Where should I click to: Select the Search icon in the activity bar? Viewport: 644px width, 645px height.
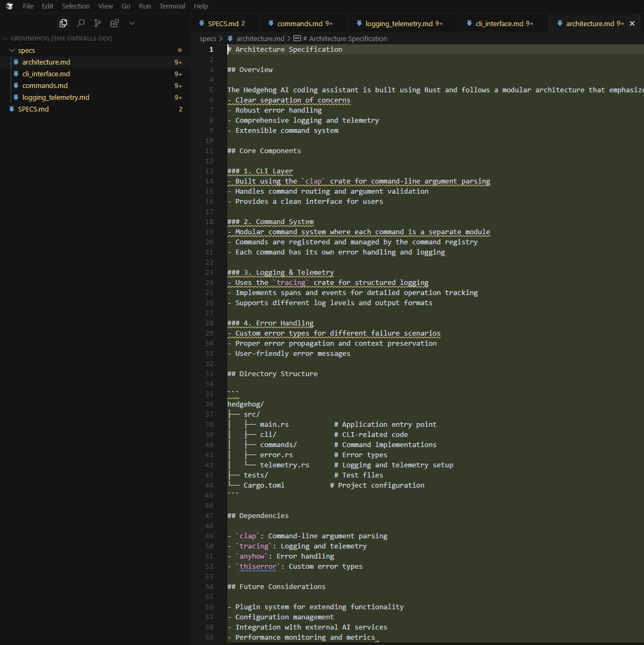[81, 23]
